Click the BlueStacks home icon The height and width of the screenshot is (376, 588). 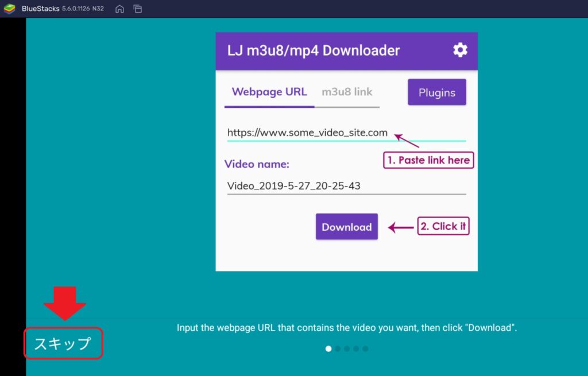(x=119, y=9)
